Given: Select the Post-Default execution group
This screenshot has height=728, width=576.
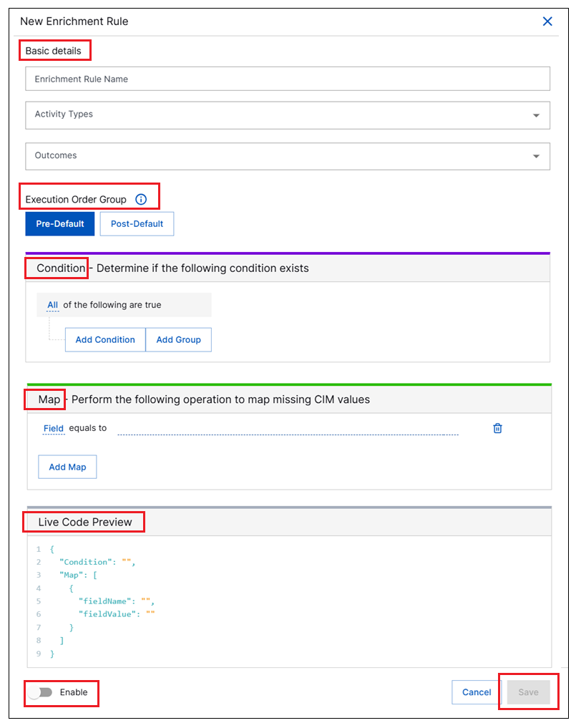Looking at the screenshot, I should point(137,224).
